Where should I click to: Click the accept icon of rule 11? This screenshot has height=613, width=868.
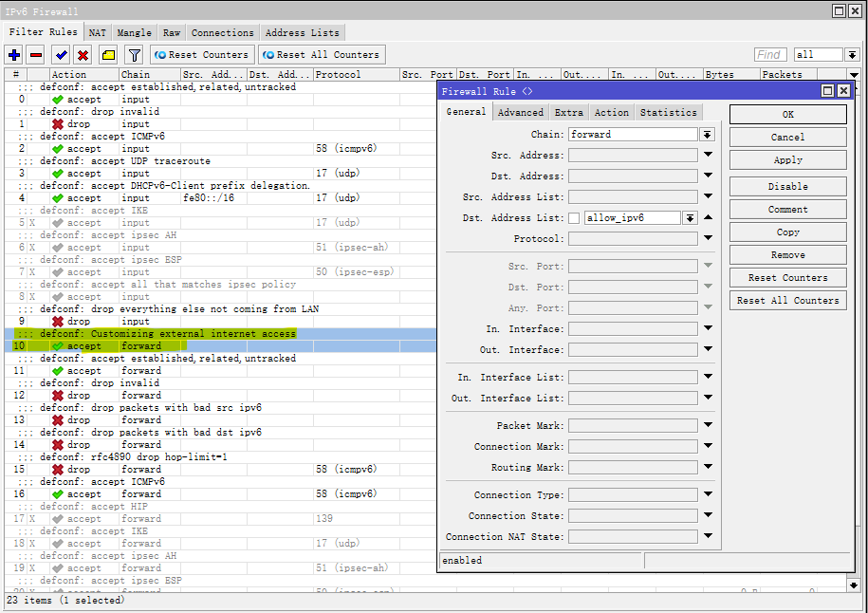pyautogui.click(x=58, y=371)
